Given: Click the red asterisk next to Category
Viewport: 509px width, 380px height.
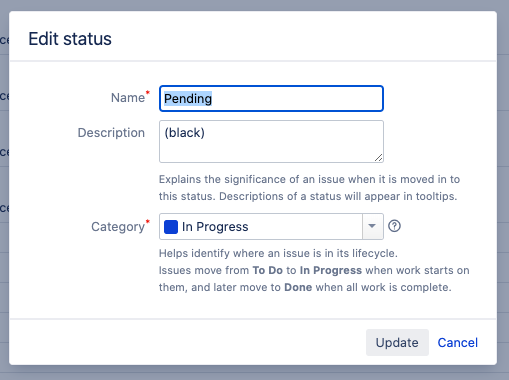Looking at the screenshot, I should point(148,221).
